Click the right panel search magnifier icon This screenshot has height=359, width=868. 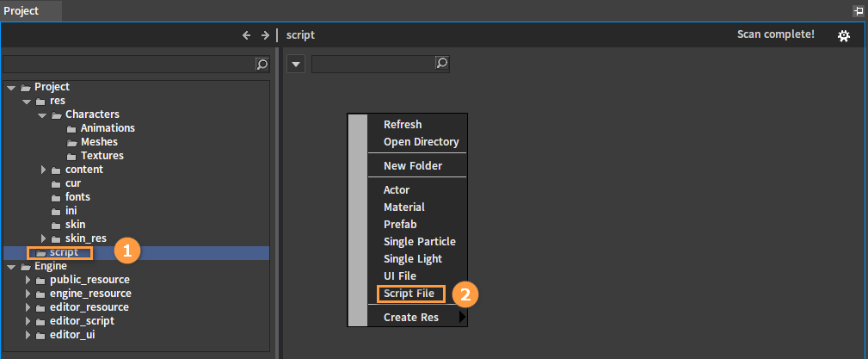coord(441,64)
